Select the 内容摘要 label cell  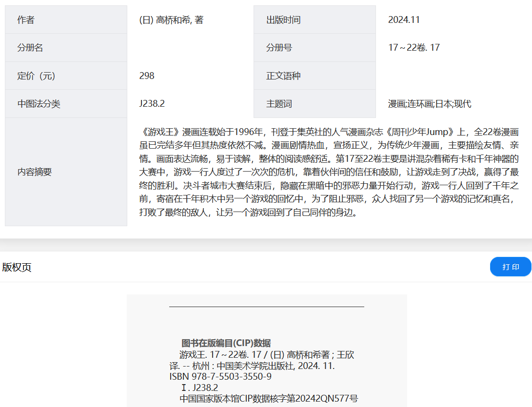66,172
